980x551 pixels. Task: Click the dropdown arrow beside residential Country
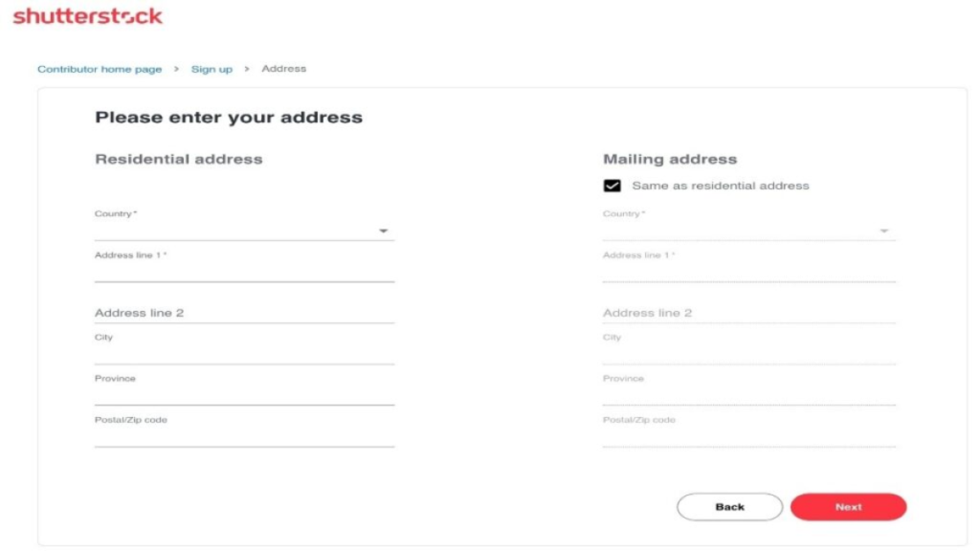[x=384, y=230]
